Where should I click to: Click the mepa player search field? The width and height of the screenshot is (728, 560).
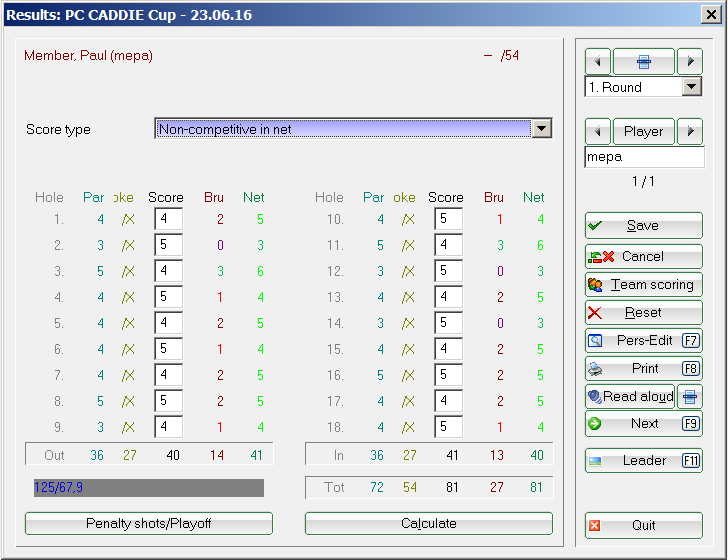[644, 157]
